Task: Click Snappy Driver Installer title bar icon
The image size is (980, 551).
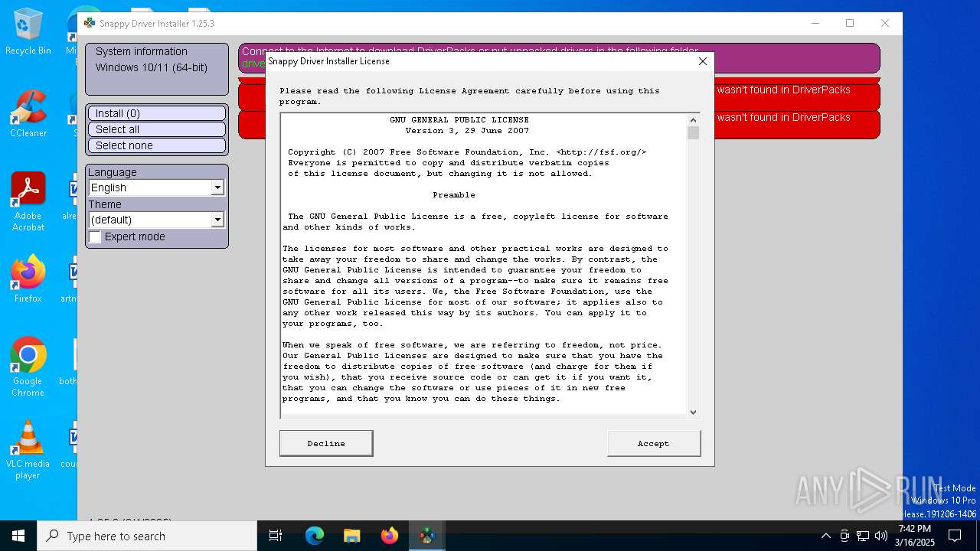Action: tap(90, 23)
